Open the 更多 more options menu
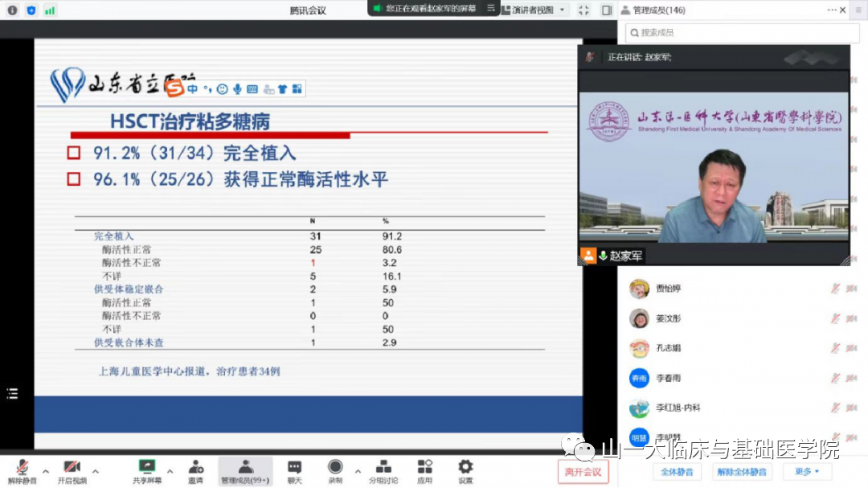The image size is (868, 488). click(x=807, y=472)
